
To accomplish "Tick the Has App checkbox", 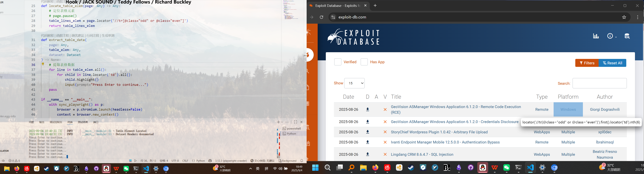I will click(364, 62).
